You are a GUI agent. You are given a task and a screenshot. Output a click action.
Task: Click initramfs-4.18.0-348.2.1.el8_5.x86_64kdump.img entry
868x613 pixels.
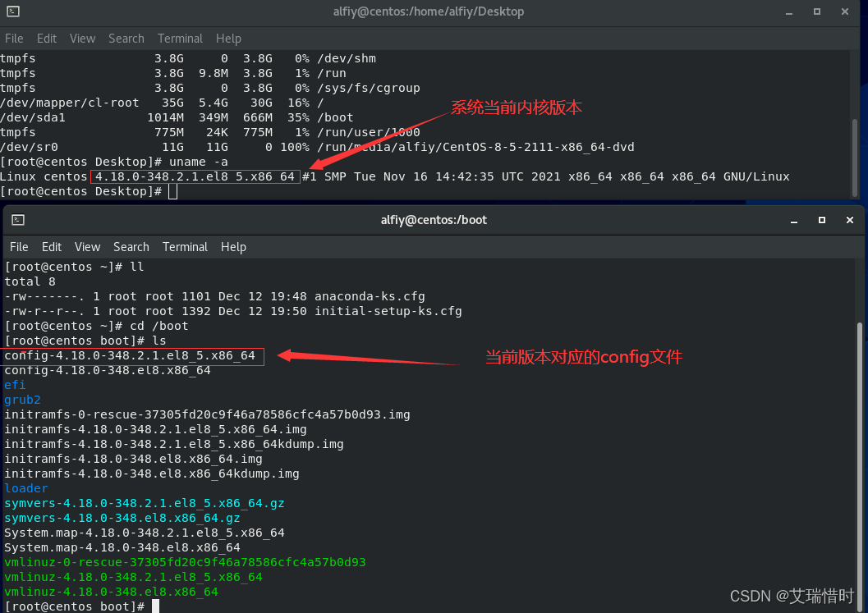174,444
